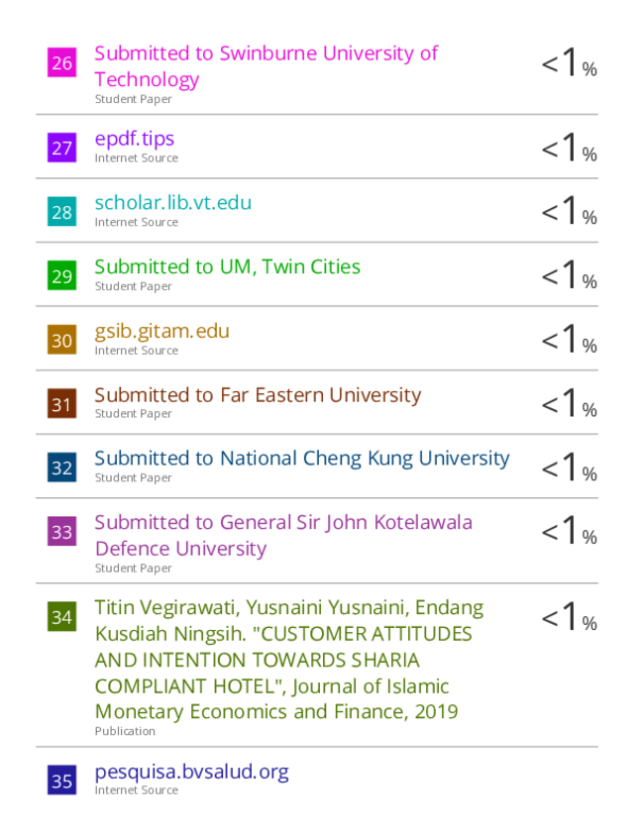Open the Titin Vegirawati publication source
Image resolution: width=644 pixels, height=833 pixels.
click(289, 660)
